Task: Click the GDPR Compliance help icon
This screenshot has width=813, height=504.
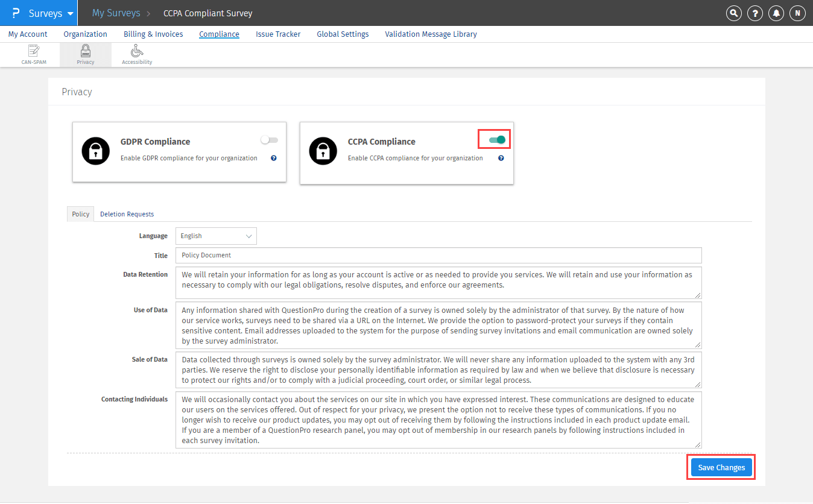Action: [x=274, y=158]
